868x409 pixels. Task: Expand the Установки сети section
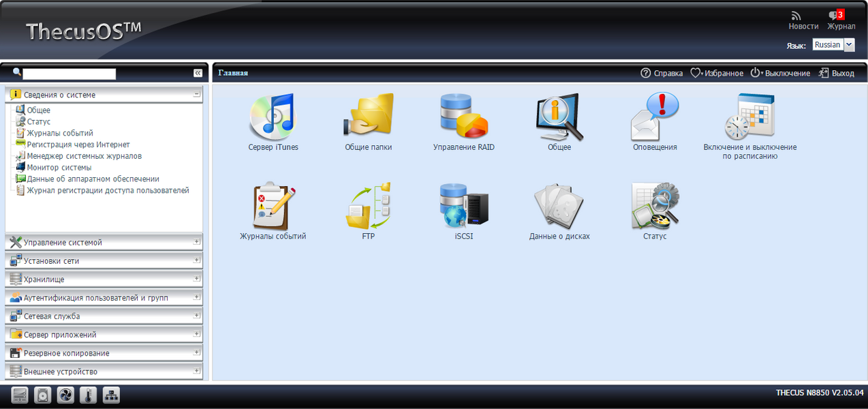[x=196, y=260]
